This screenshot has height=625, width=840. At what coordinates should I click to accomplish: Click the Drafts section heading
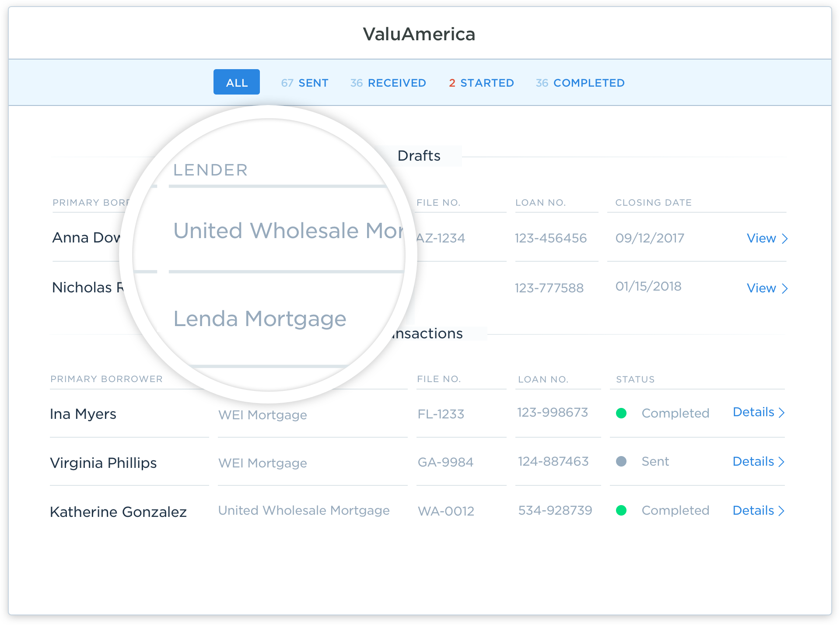point(419,156)
